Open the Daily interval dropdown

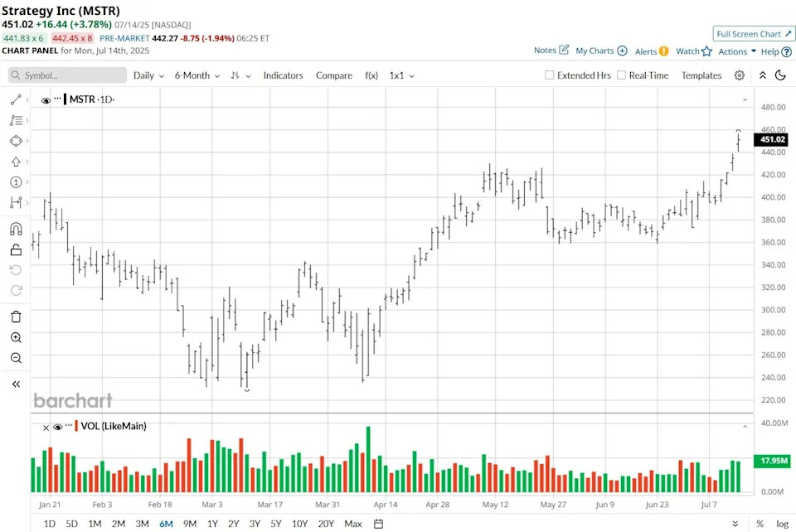(148, 75)
